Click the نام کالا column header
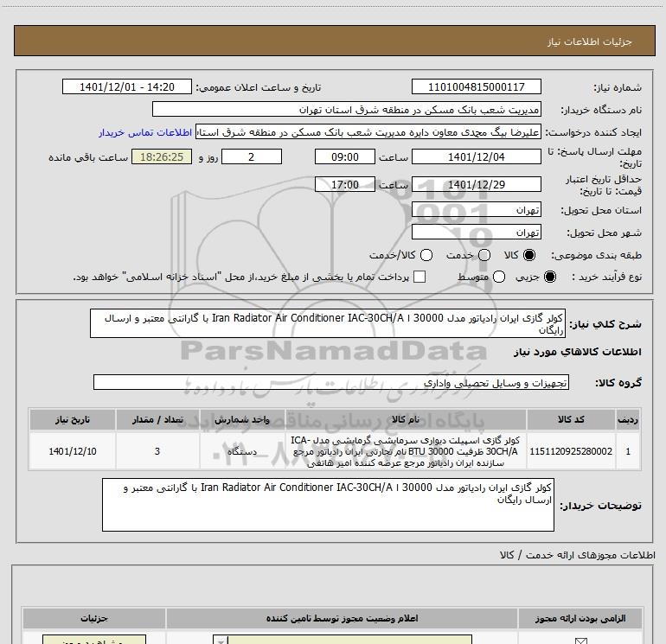Viewport: 666px width, 644px height. point(406,419)
